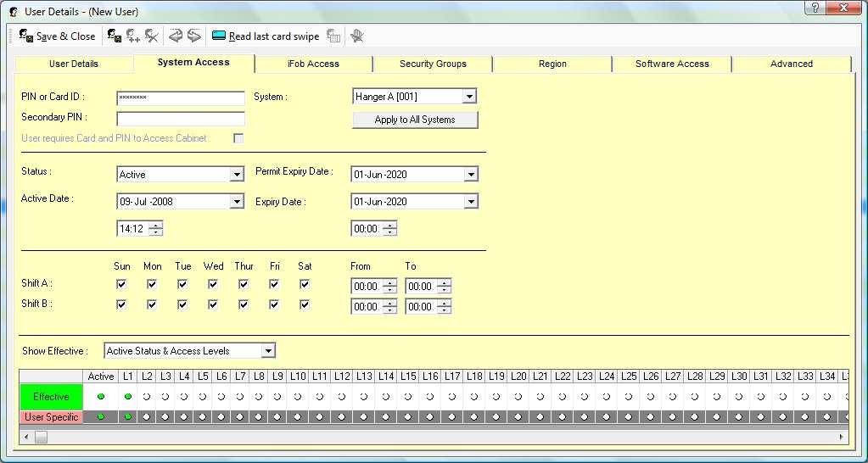This screenshot has width=868, height=463.
Task: Increase the Active Date time 14:12 spinner
Action: 156,225
